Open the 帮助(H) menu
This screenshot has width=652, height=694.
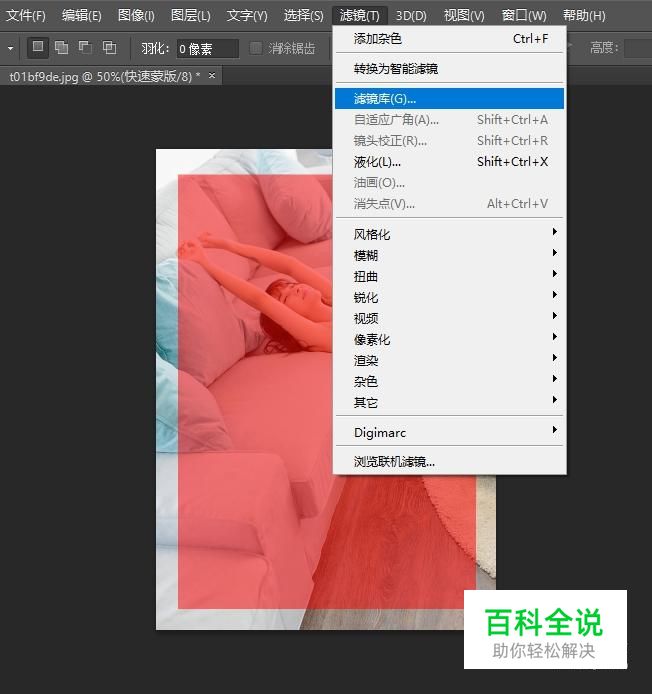pos(584,16)
